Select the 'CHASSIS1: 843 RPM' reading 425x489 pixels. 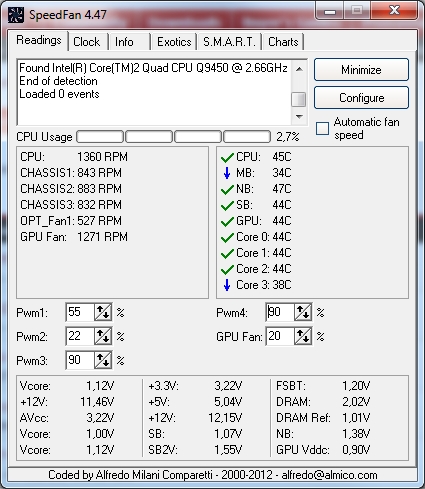click(x=71, y=173)
